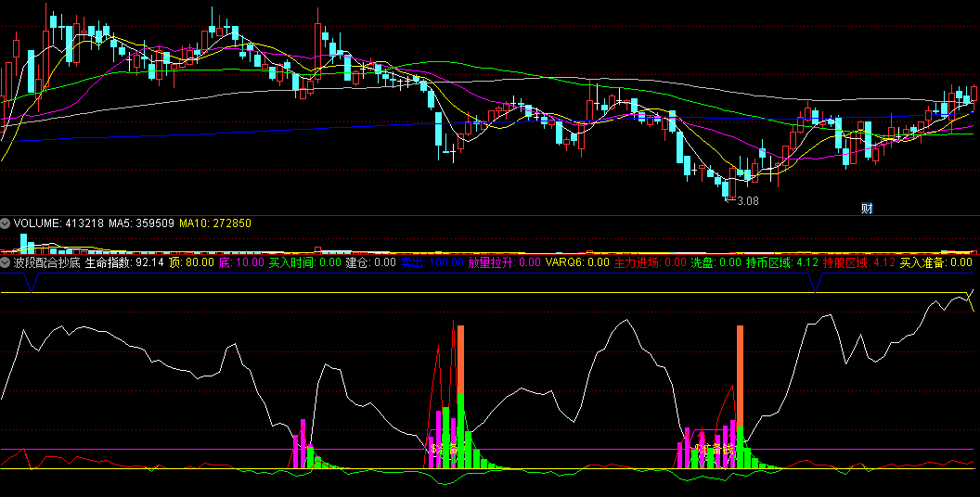
Task: Select the 放量拉升: 0.00 value
Action: click(x=504, y=262)
